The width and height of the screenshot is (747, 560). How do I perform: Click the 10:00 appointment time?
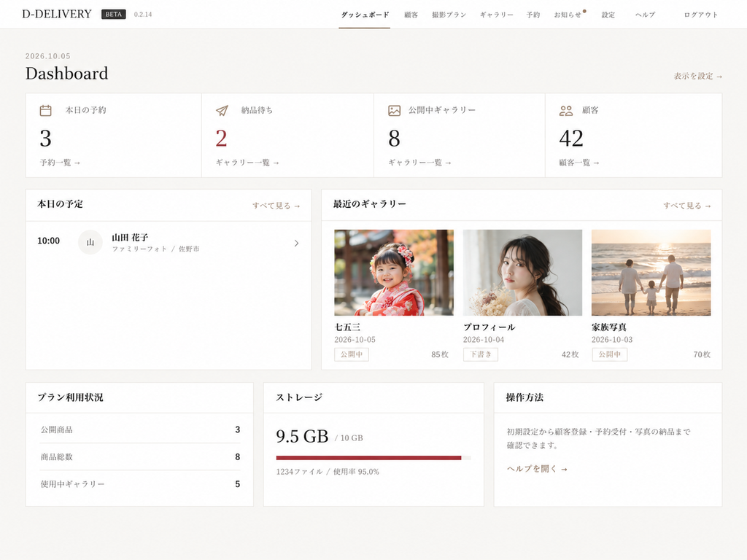(x=49, y=241)
